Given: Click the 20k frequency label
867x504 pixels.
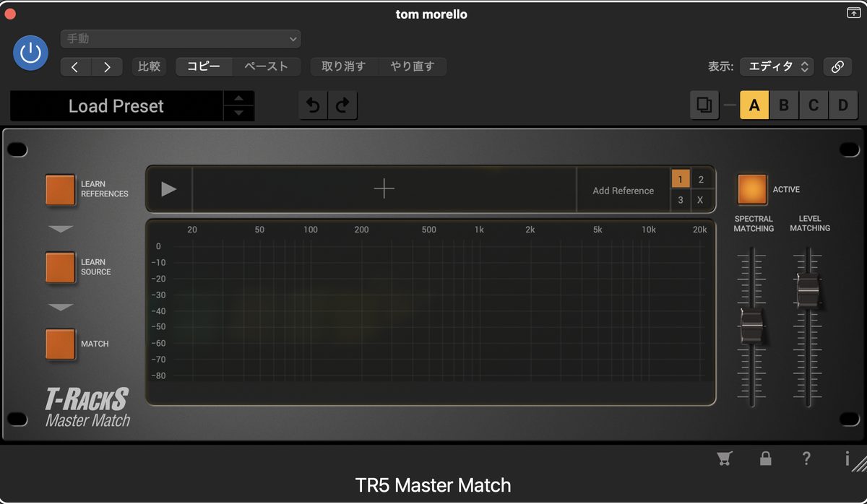Looking at the screenshot, I should [x=699, y=230].
